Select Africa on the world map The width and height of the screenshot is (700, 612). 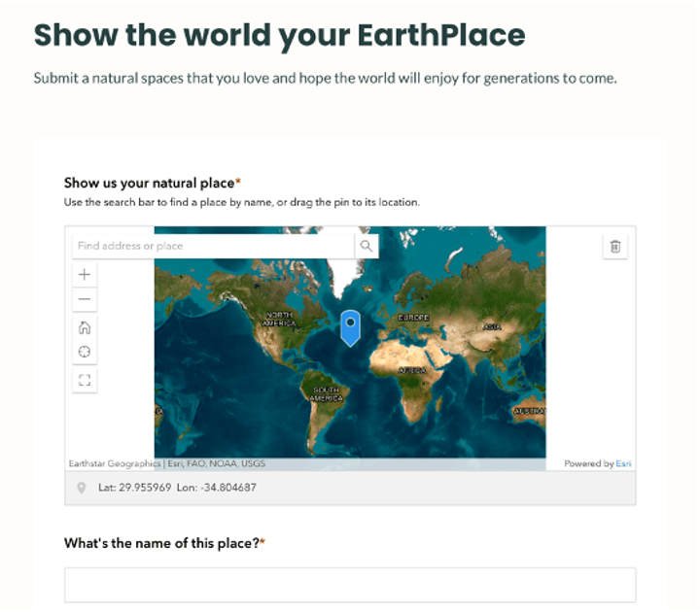tap(412, 370)
